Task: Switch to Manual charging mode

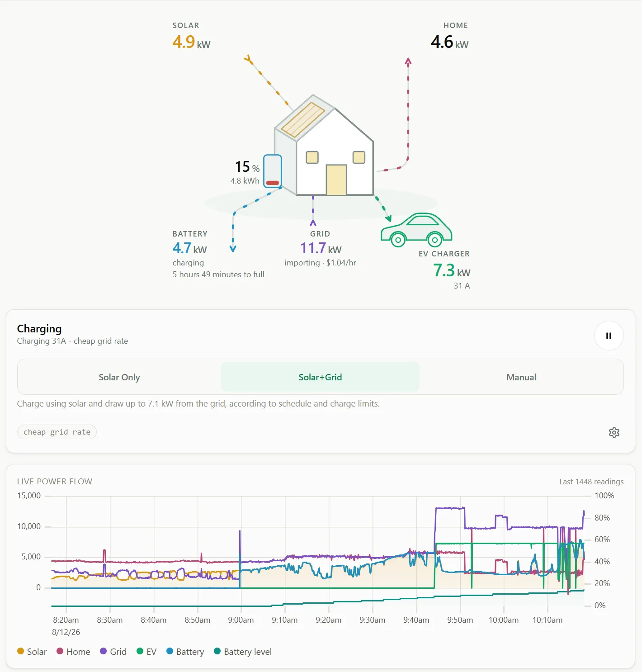Action: (x=521, y=377)
